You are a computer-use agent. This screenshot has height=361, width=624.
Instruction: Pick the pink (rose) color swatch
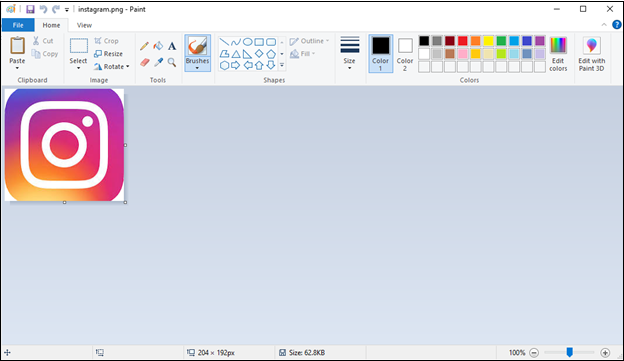coord(462,53)
